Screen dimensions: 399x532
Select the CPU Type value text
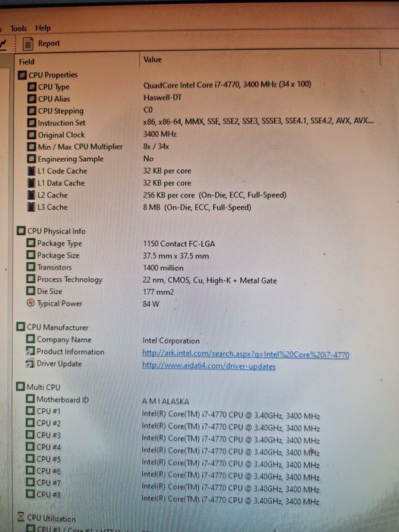[227, 85]
